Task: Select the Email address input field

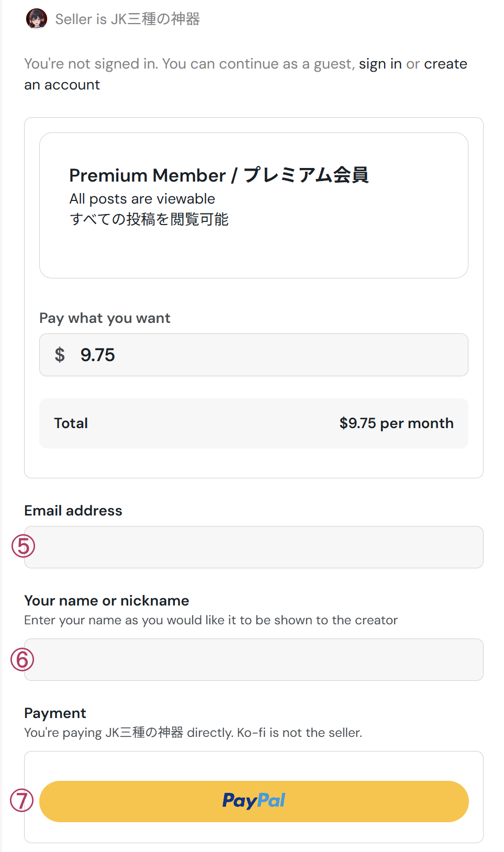Action: [x=254, y=547]
